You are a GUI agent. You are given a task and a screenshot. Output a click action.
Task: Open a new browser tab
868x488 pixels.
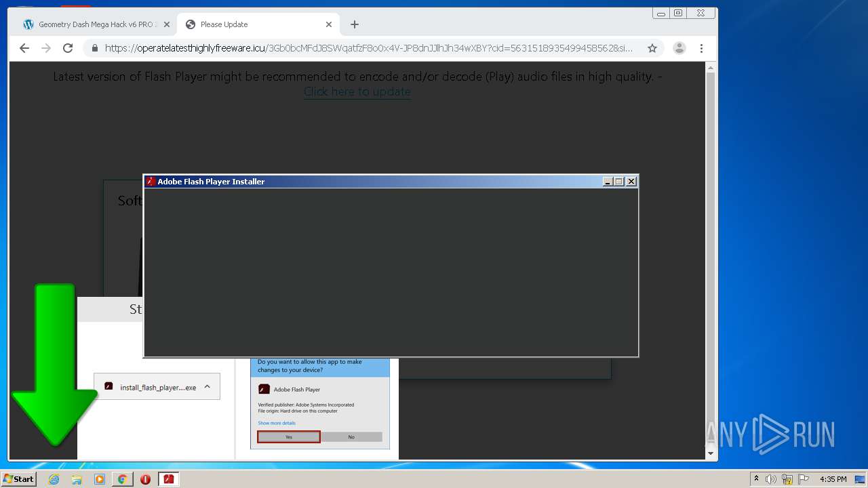pyautogui.click(x=355, y=24)
